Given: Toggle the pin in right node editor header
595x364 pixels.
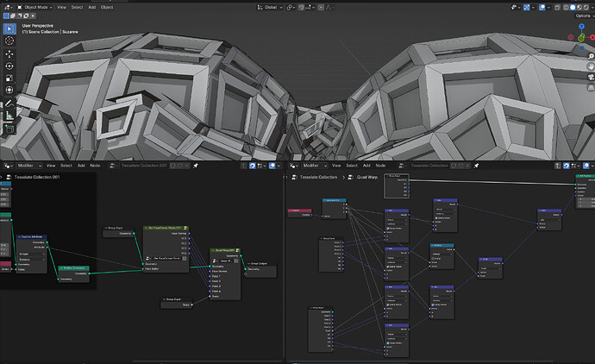Looking at the screenshot, I should pos(476,166).
